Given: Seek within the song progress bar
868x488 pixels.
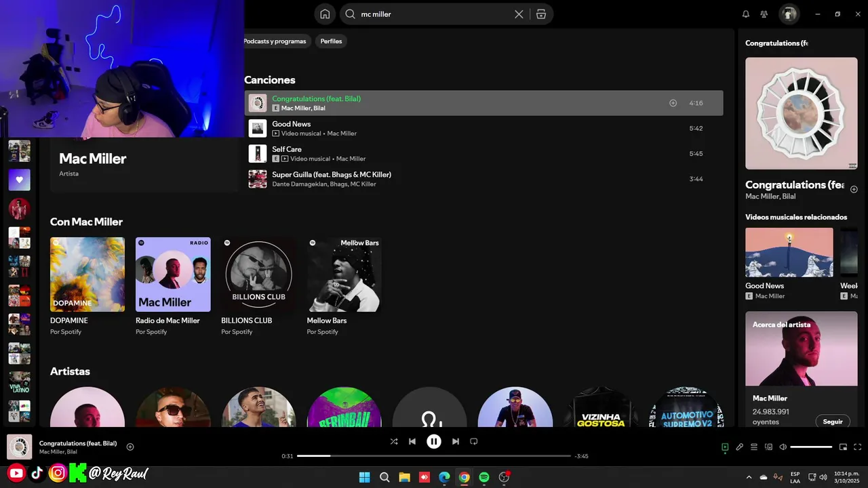Looking at the screenshot, I should [434, 456].
